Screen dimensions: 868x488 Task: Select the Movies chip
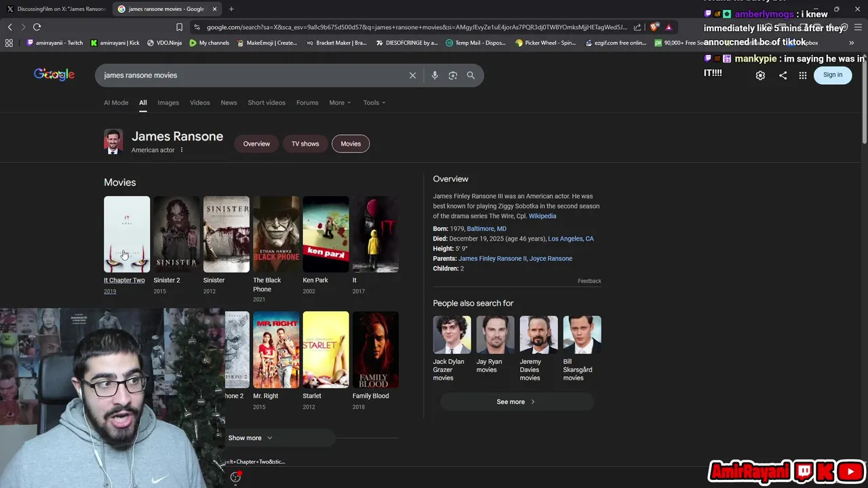351,144
